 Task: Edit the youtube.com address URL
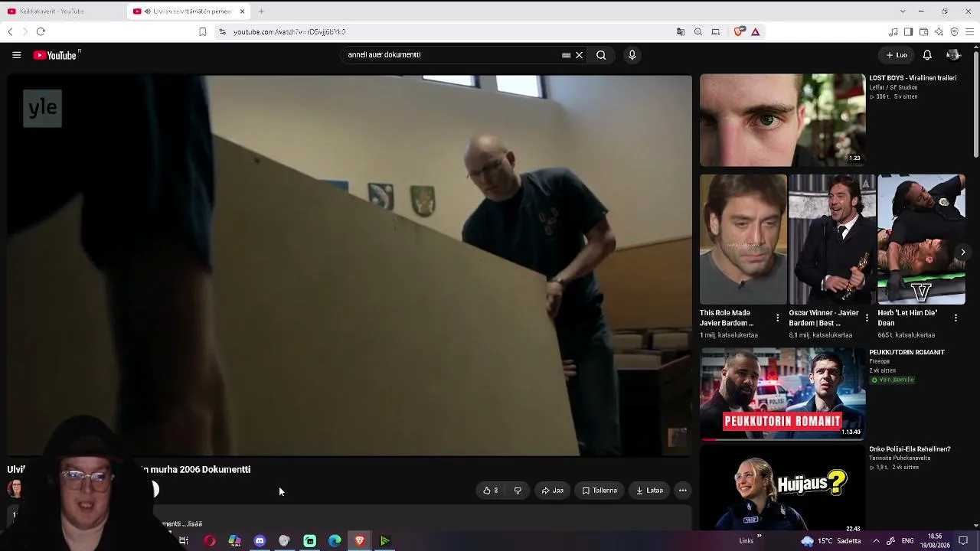click(x=289, y=31)
